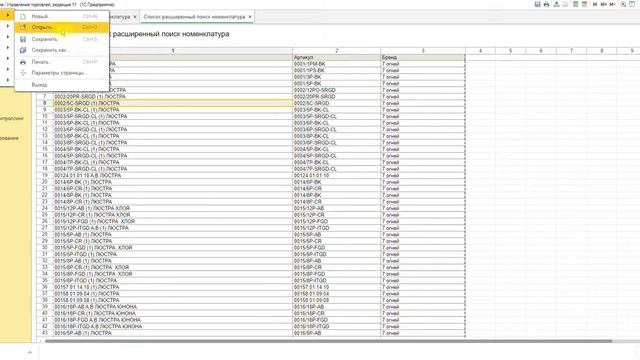Select column header 3
The width and height of the screenshot is (640, 360).
(x=423, y=51)
